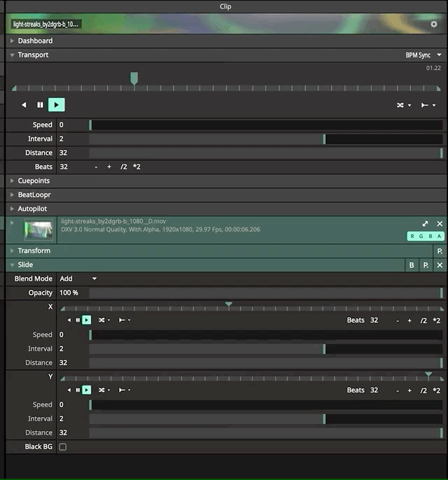Screen dimensions: 448x480
Task: Enable the Black BG checkbox
Action: [x=63, y=447]
